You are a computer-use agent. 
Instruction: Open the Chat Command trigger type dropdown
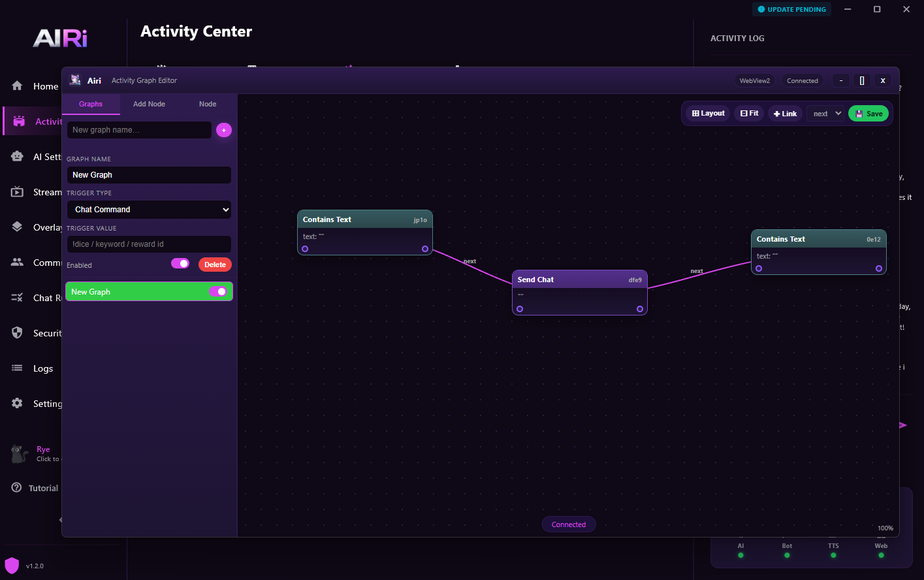149,210
